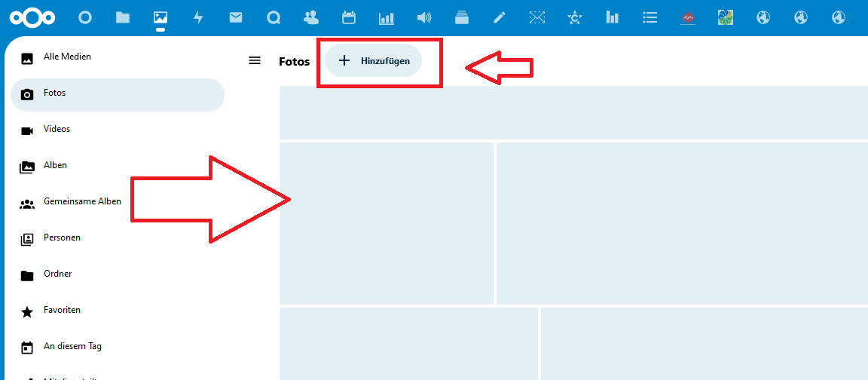The width and height of the screenshot is (868, 380).
Task: Open the Deck stacked cards icon
Action: (462, 18)
